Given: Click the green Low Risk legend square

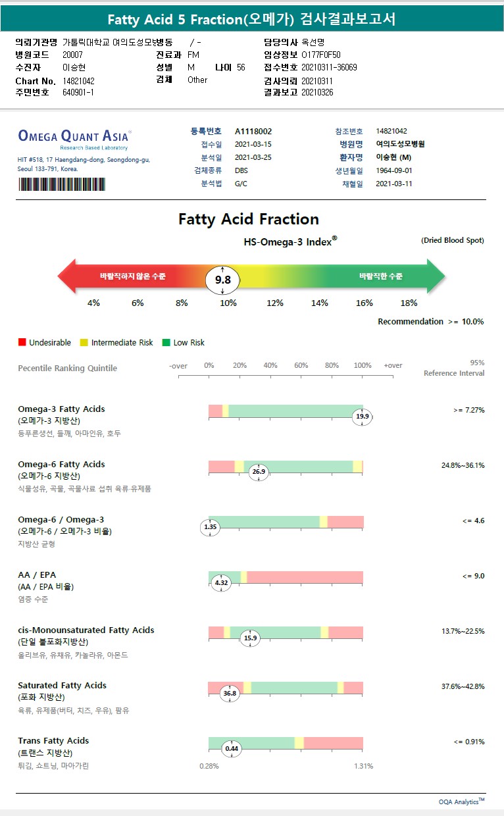Looking at the screenshot, I should tap(166, 343).
